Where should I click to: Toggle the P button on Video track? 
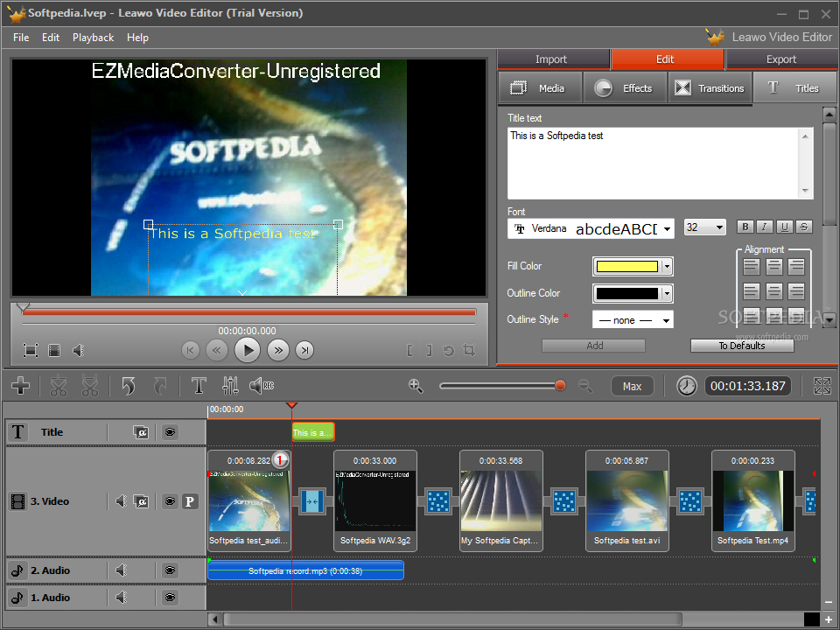tap(190, 501)
